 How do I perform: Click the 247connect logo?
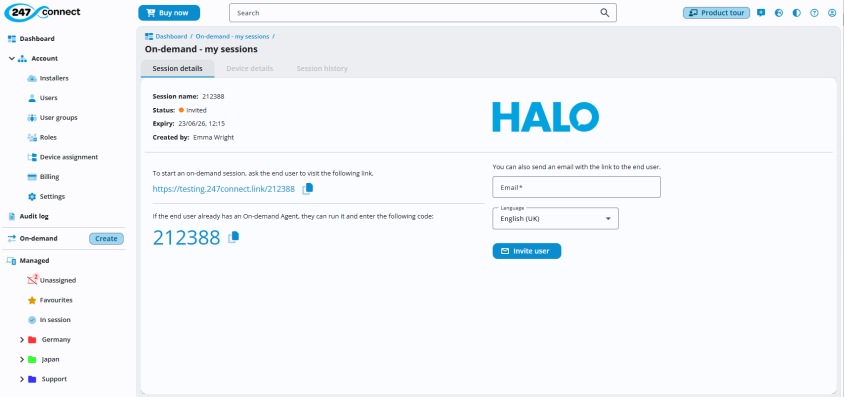pyautogui.click(x=42, y=12)
